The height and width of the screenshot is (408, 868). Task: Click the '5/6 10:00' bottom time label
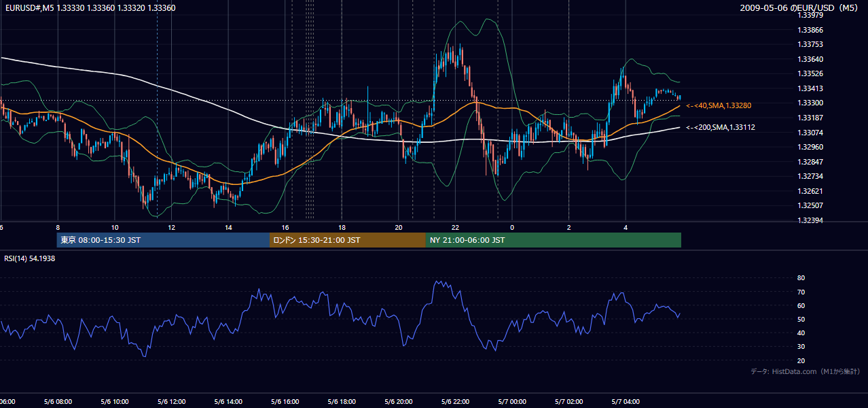pos(115,402)
